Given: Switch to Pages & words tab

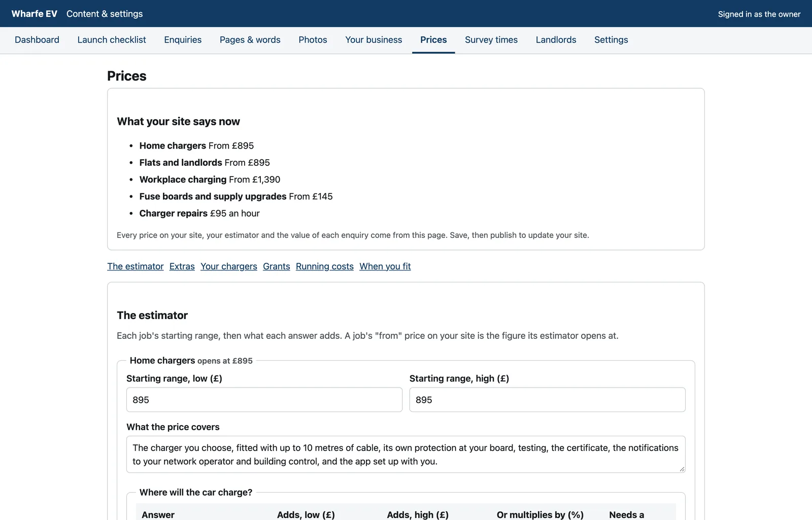Looking at the screenshot, I should [x=250, y=40].
